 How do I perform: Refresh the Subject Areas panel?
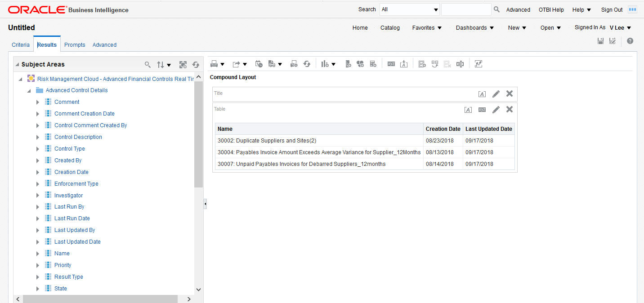click(x=196, y=64)
